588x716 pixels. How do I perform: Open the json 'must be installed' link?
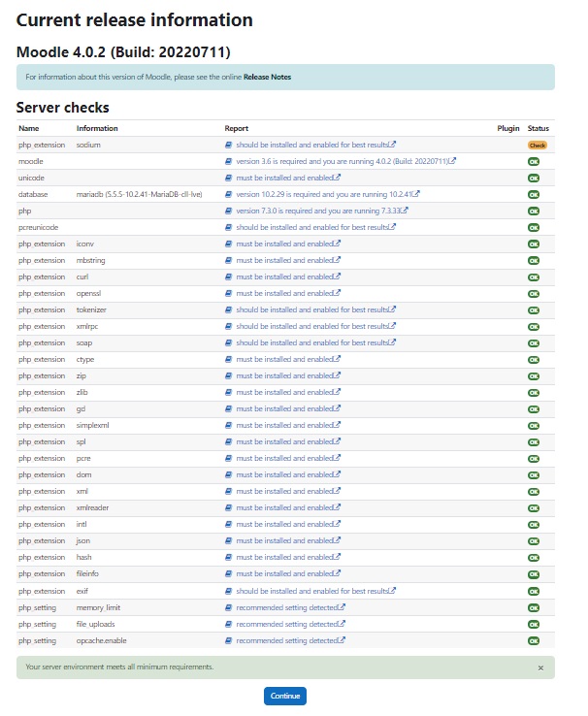(x=287, y=540)
